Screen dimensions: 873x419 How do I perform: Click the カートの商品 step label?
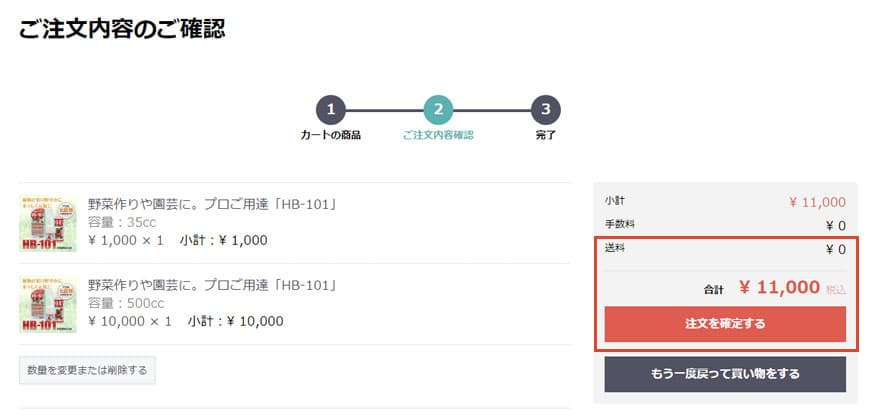[331, 135]
